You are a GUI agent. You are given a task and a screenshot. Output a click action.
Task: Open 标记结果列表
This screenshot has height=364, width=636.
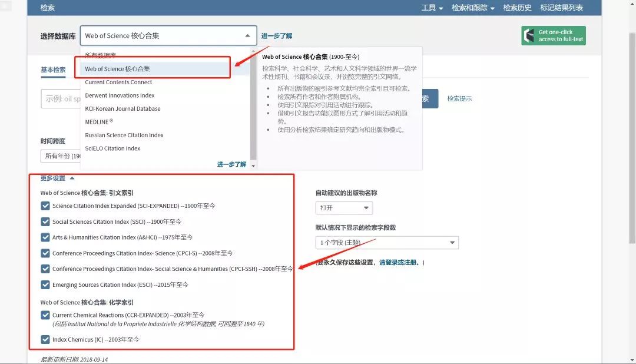(561, 8)
